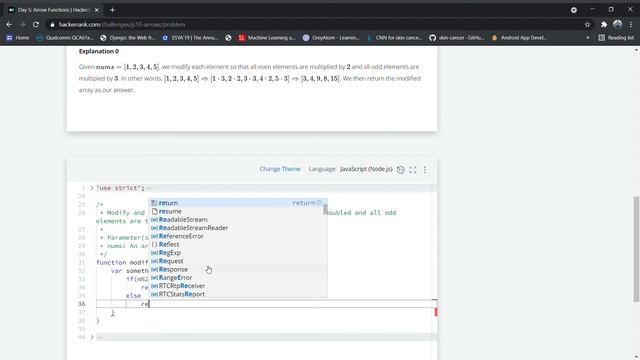The image size is (640, 360).
Task: Open the skin-cancer GitHub bookmark
Action: 457,38
